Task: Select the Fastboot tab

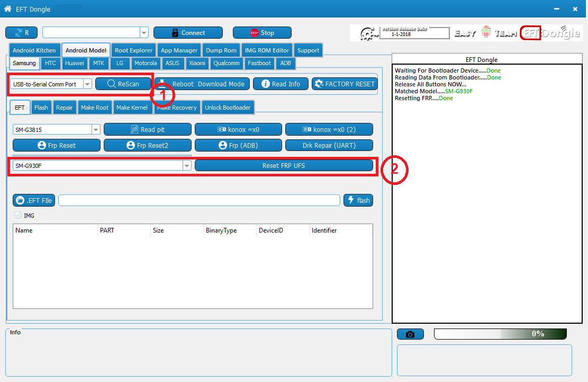Action: (x=259, y=63)
